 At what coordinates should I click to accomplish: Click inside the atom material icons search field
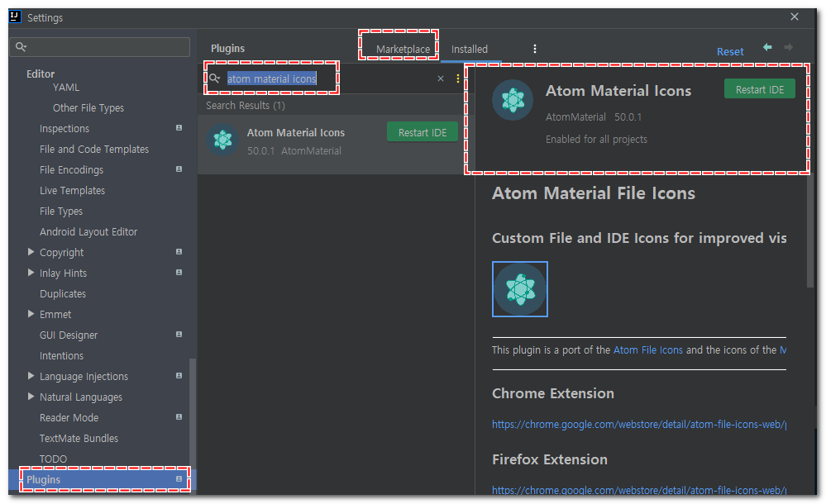273,77
